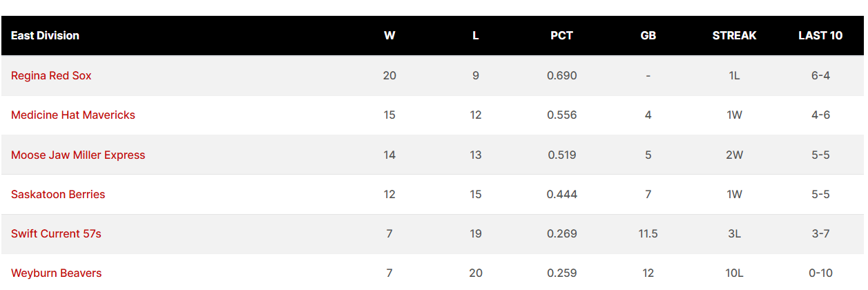The image size is (868, 290).
Task: Open the Regina Red Sox team link
Action: 51,75
